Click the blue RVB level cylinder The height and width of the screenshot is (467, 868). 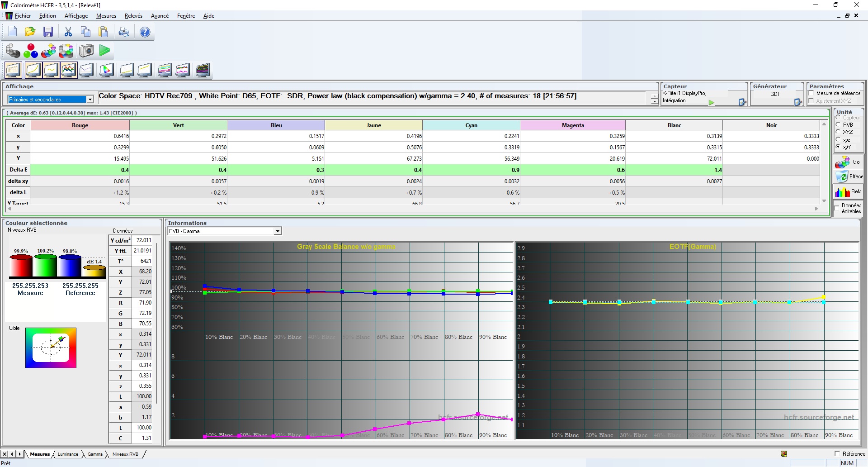coord(70,266)
